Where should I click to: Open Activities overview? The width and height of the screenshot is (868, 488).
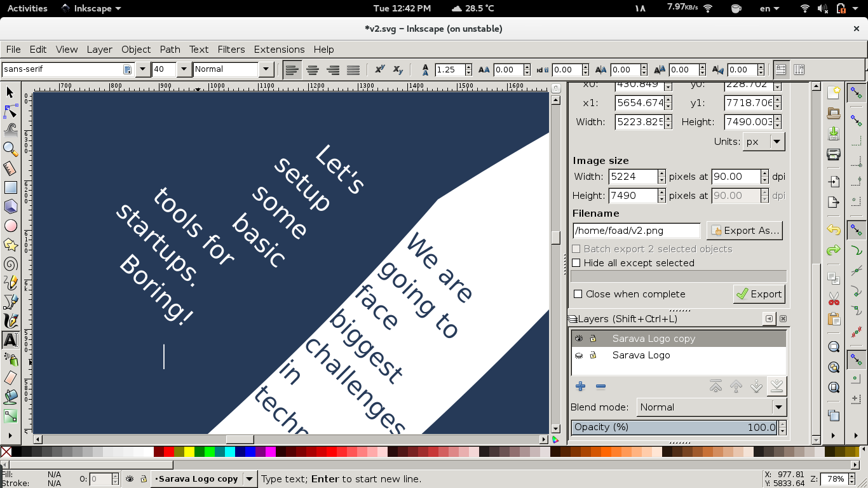[27, 8]
